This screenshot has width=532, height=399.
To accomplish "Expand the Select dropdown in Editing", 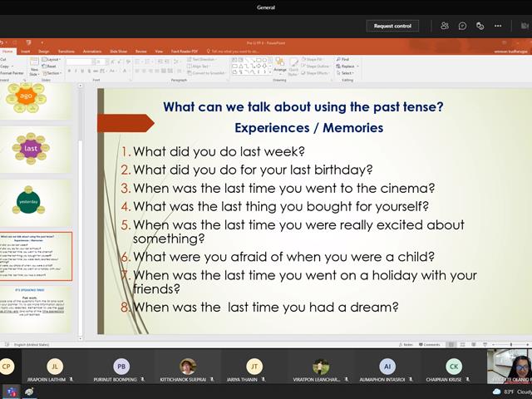I will (345, 73).
